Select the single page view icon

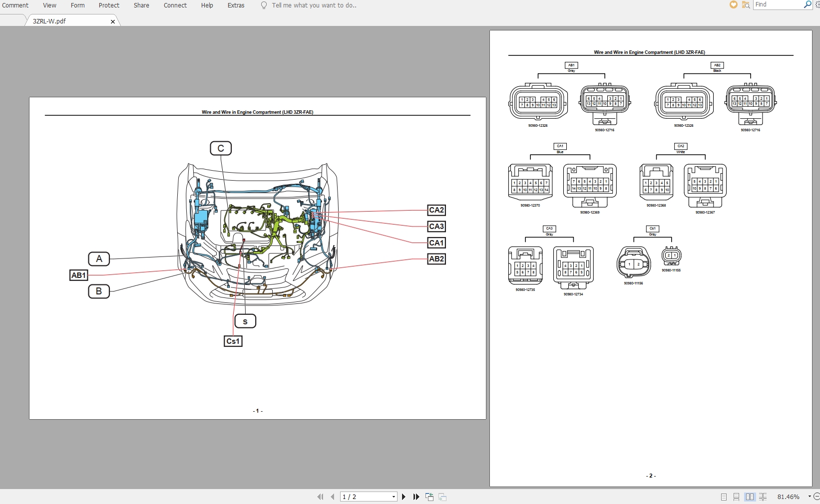point(723,497)
